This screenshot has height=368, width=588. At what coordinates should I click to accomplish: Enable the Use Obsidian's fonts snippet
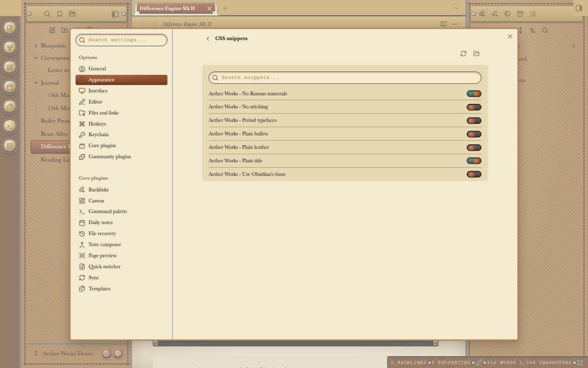click(474, 175)
